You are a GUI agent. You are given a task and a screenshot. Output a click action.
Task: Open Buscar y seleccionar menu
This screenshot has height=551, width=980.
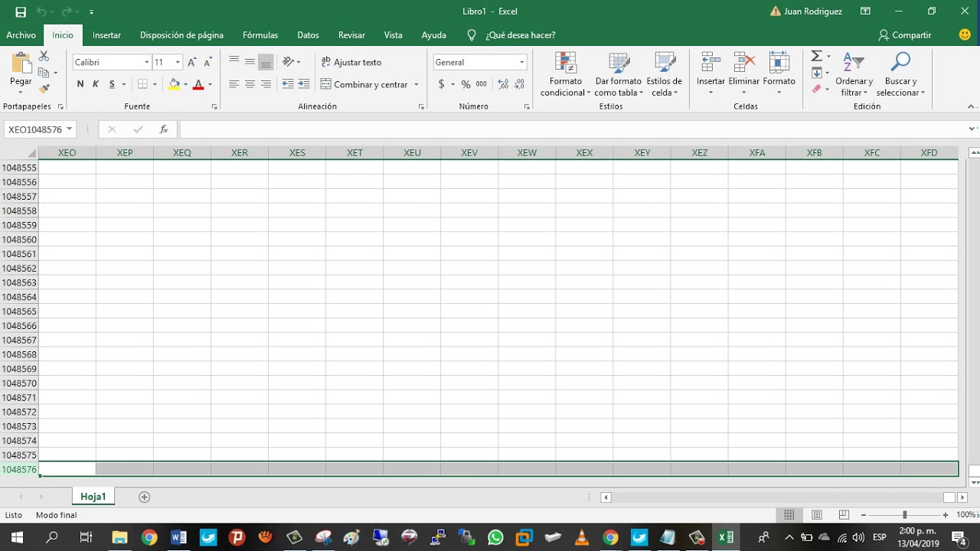point(900,74)
